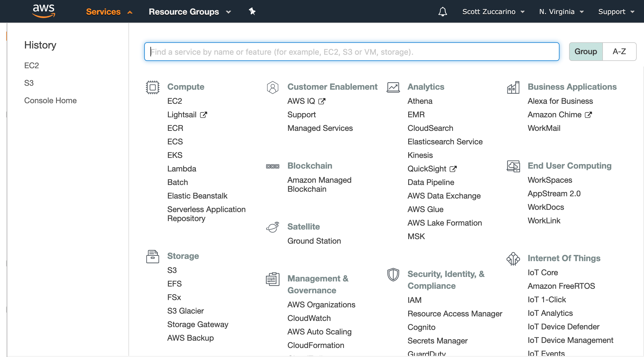This screenshot has width=644, height=357.
Task: Expand the Support dropdown
Action: pos(616,12)
